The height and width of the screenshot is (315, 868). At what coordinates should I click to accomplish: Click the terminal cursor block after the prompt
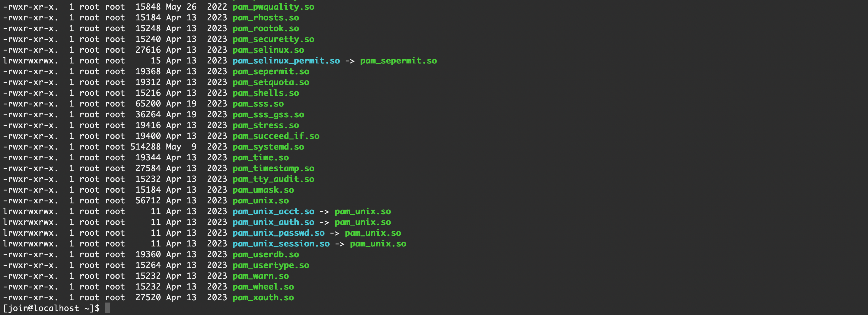tap(108, 308)
